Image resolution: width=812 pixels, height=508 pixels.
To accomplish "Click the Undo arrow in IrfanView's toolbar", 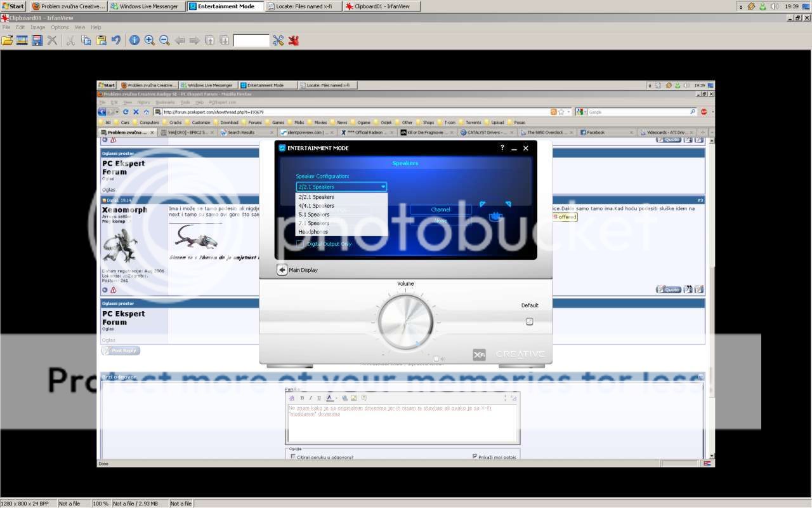I will (116, 40).
